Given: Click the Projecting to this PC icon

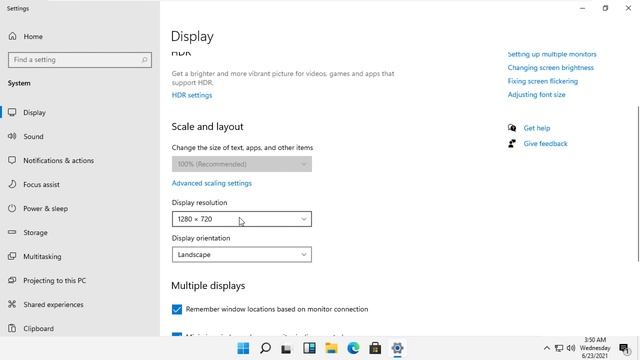Looking at the screenshot, I should [12, 280].
